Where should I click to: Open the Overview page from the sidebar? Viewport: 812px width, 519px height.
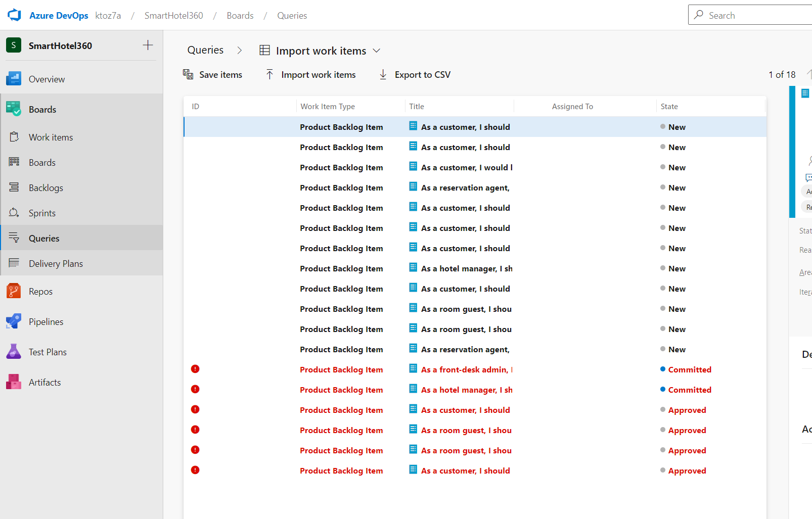pos(47,79)
